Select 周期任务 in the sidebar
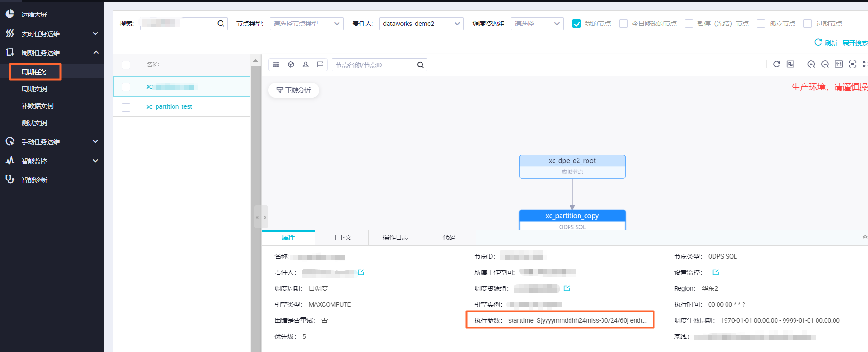 tap(34, 72)
